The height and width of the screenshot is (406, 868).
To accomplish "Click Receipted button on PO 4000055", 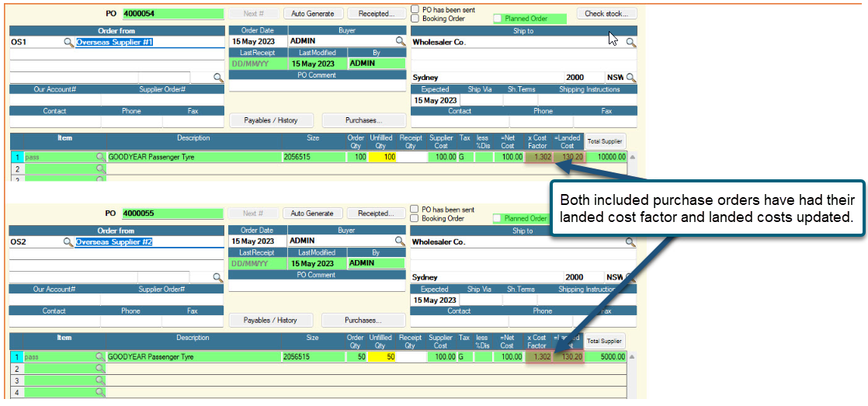I will (x=376, y=213).
